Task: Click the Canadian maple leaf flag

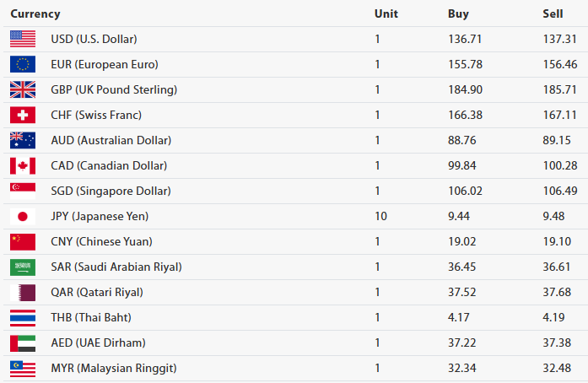Action: (x=23, y=165)
